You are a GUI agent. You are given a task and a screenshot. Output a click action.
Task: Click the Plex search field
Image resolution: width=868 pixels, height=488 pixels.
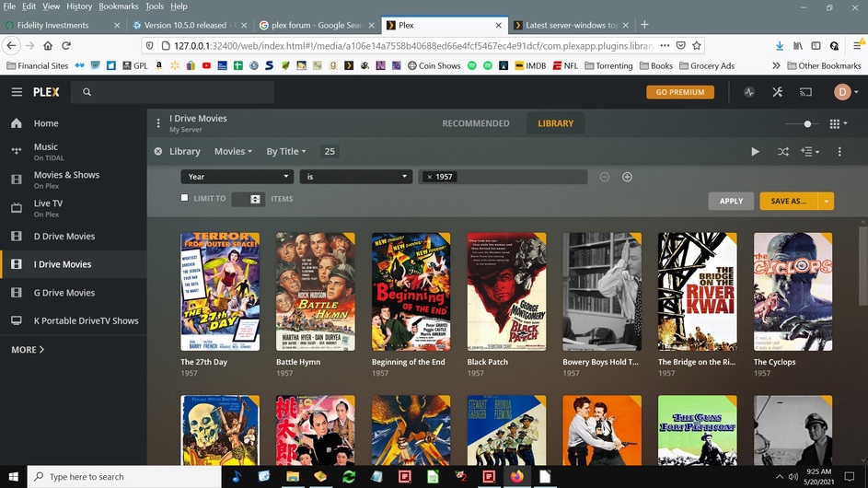coord(172,92)
